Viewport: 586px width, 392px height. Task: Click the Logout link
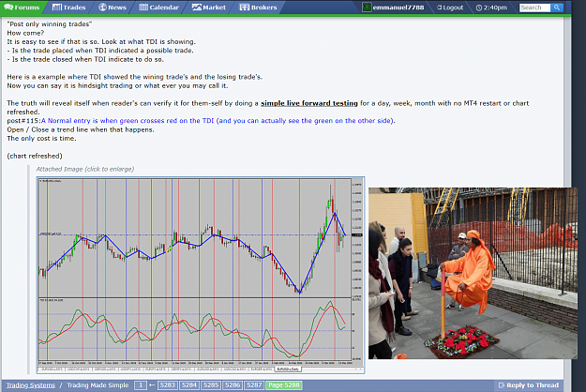[450, 8]
